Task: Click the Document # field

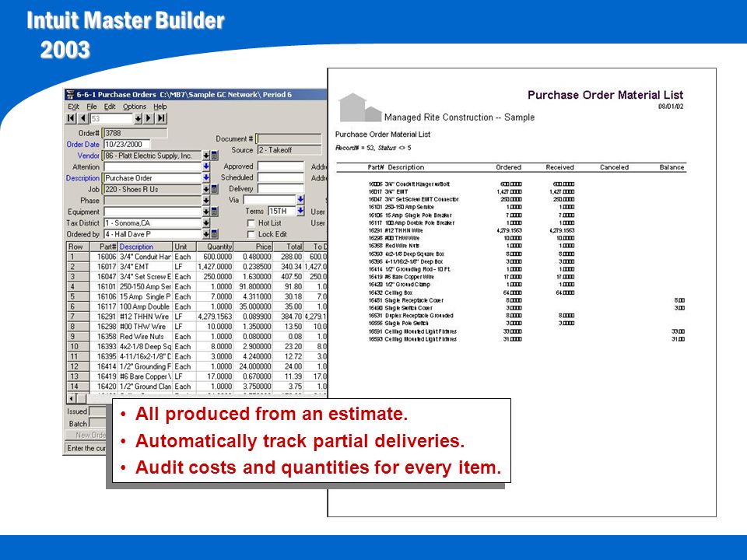Action: pos(288,138)
